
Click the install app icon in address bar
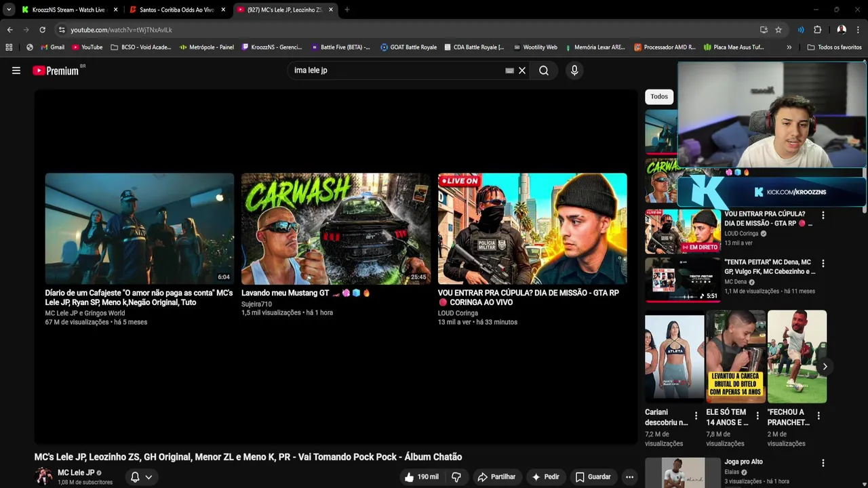[764, 30]
